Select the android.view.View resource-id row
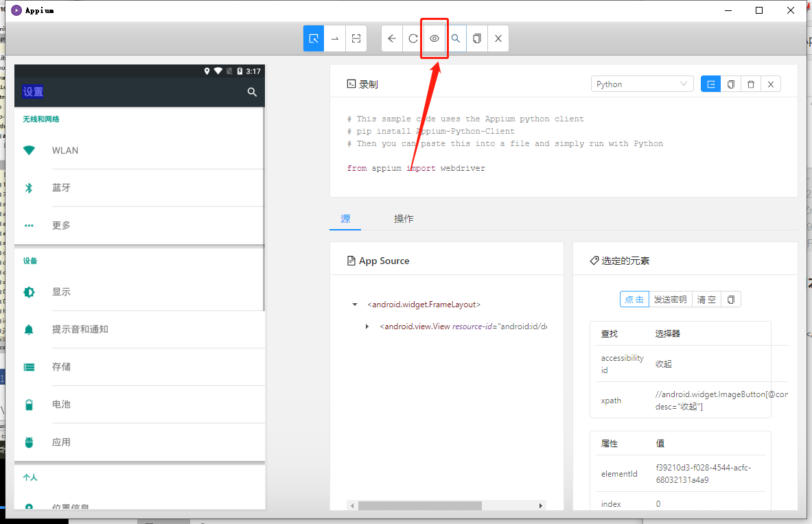Image resolution: width=812 pixels, height=524 pixels. pyautogui.click(x=463, y=326)
